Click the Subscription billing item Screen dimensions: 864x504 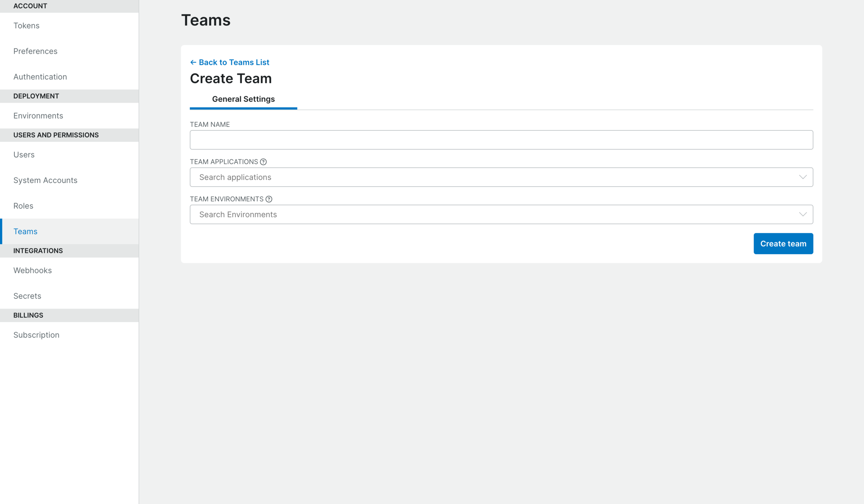(x=36, y=334)
